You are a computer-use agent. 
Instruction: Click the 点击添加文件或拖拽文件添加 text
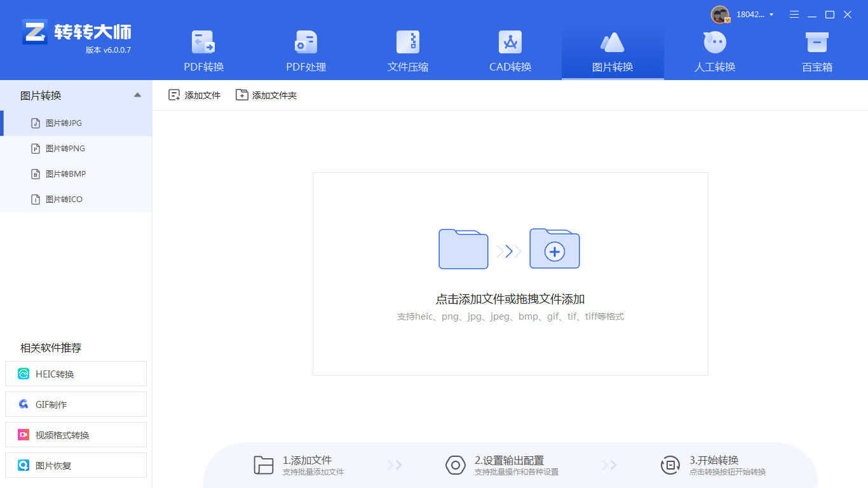click(510, 299)
